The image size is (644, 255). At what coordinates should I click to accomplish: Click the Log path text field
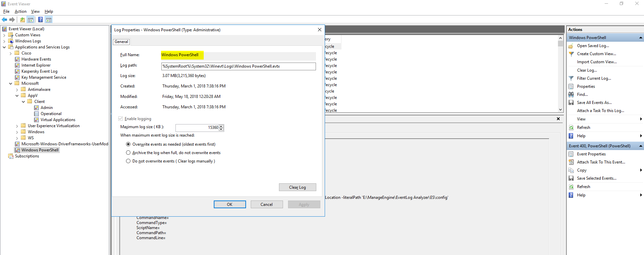[x=238, y=66]
